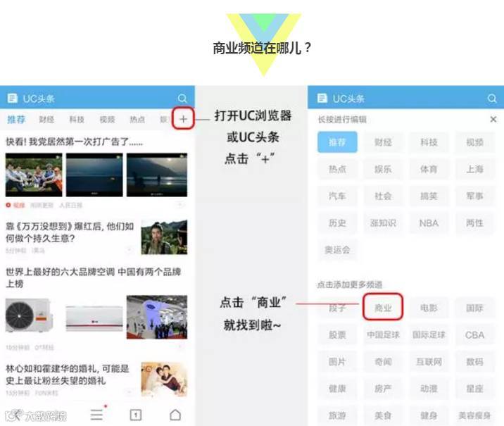Select the 奥运会 channel
This screenshot has height=426, width=504.
pos(337,250)
